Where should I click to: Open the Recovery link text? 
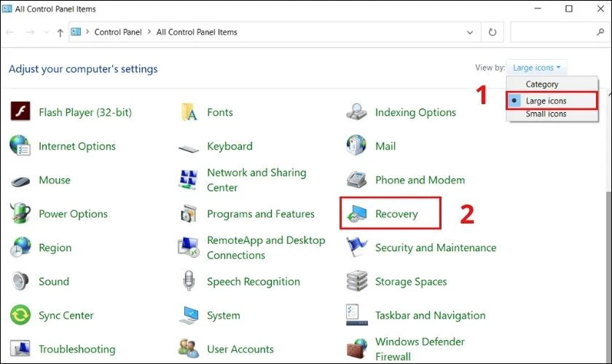[x=396, y=214]
